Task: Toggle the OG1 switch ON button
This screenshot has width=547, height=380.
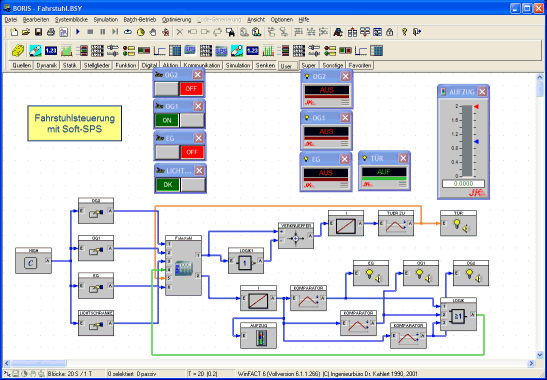Action: click(x=167, y=120)
